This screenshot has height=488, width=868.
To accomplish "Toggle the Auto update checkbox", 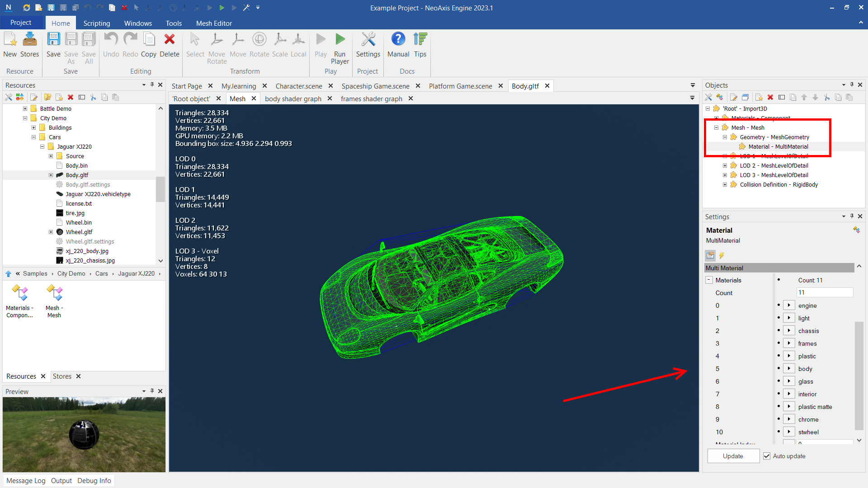I will click(767, 456).
